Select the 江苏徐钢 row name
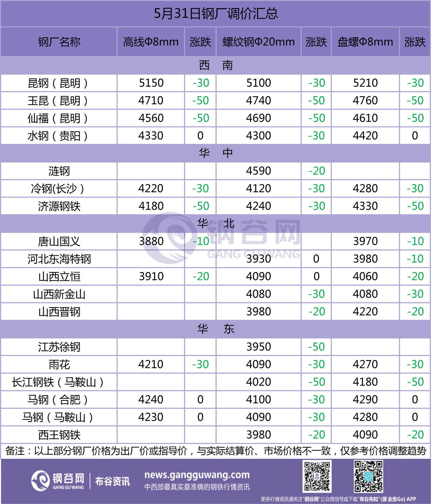 59,347
